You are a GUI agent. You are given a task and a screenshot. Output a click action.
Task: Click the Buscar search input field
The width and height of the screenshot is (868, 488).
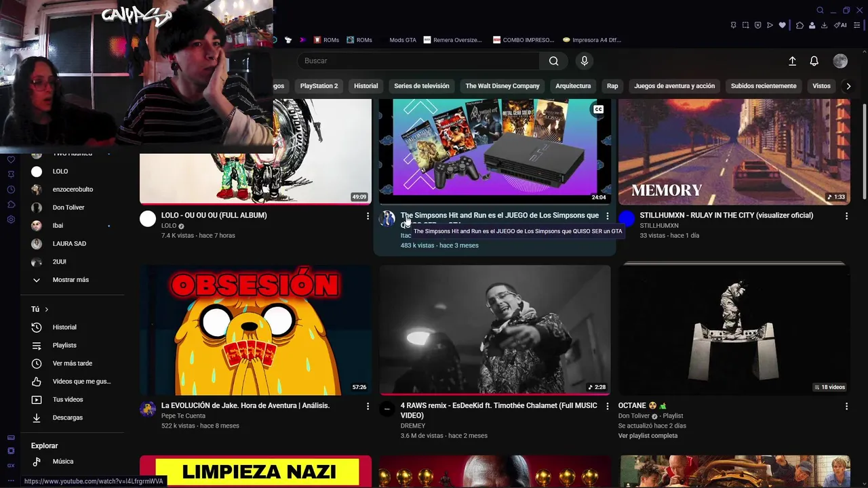click(418, 61)
